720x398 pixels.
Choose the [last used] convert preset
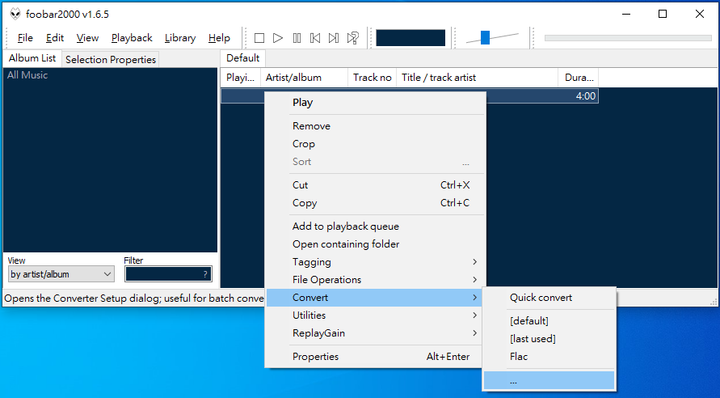(549, 339)
